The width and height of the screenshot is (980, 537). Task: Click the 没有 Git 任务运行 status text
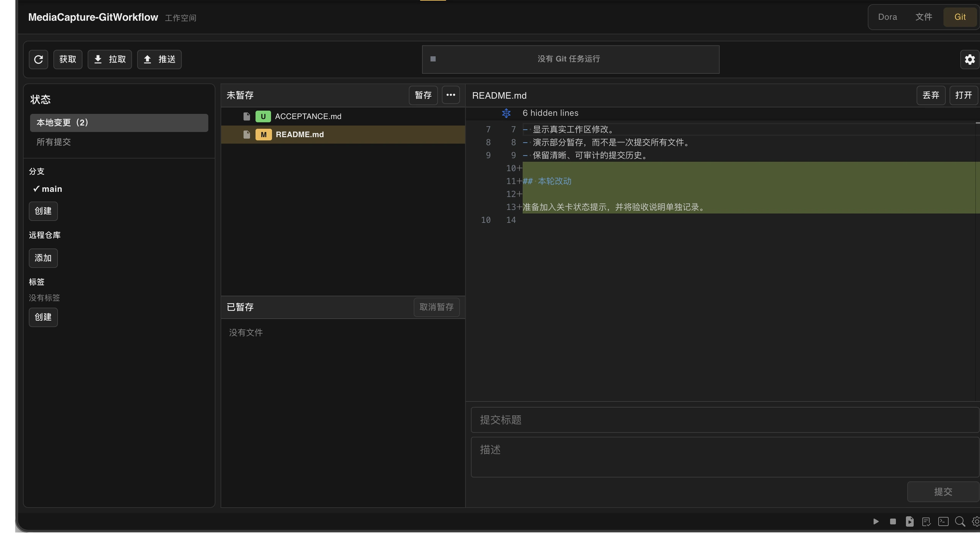pyautogui.click(x=569, y=59)
